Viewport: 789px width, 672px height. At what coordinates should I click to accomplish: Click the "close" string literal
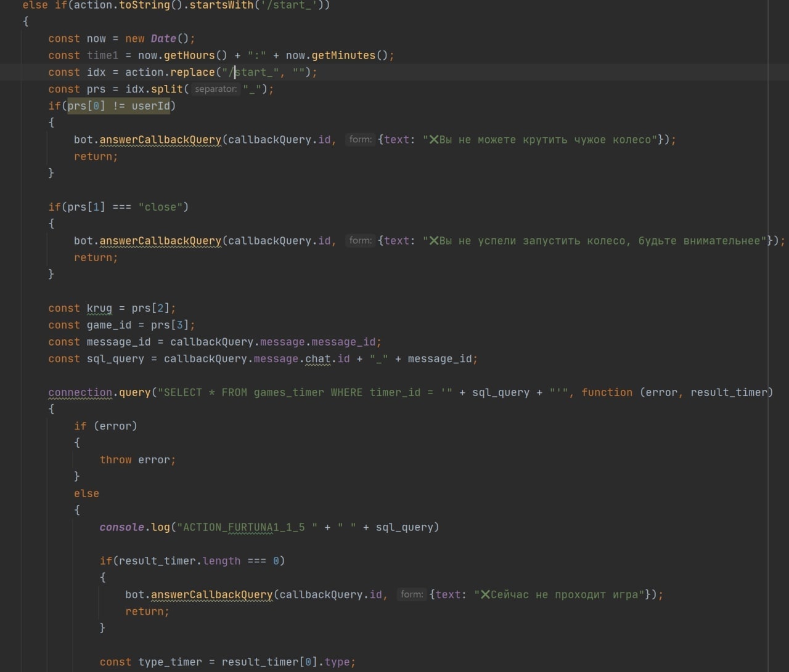(160, 207)
